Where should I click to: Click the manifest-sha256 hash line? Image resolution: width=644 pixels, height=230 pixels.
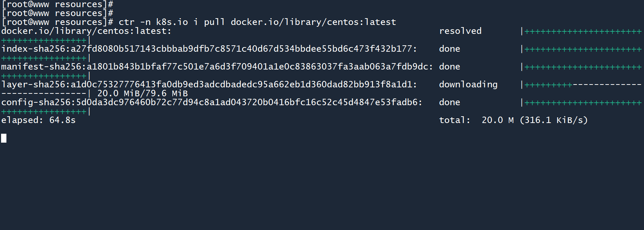(217, 67)
